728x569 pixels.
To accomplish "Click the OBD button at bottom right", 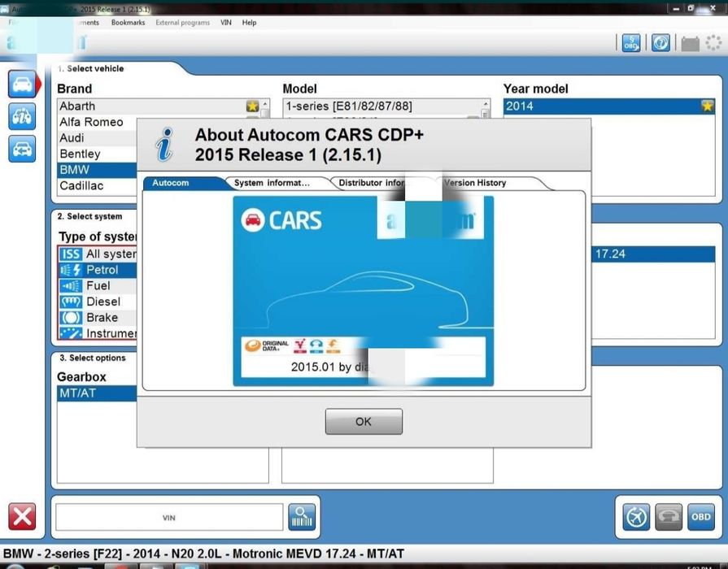I will pyautogui.click(x=701, y=516).
